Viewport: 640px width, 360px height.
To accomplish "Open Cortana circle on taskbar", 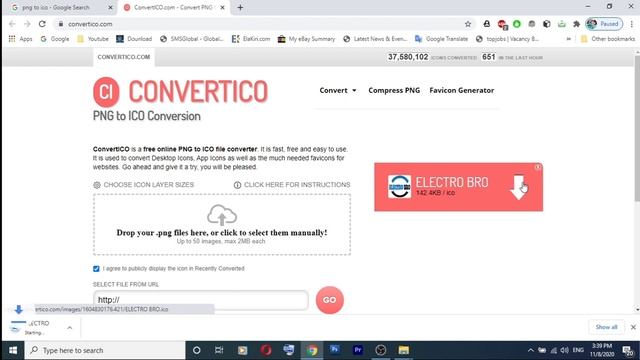I will [196, 350].
